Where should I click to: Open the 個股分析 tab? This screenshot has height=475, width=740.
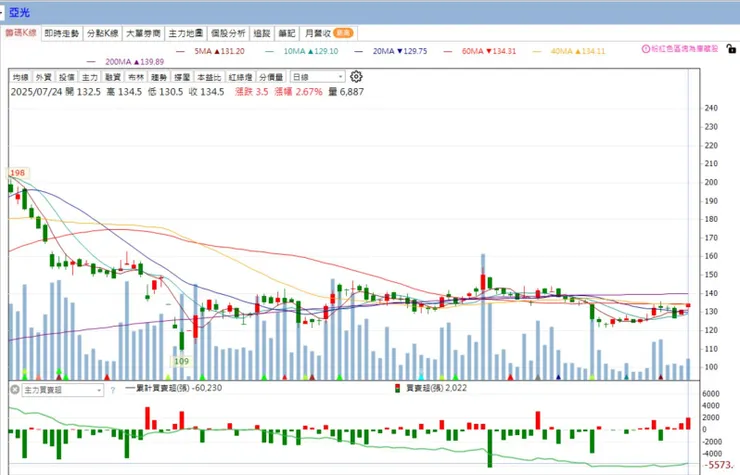click(228, 33)
